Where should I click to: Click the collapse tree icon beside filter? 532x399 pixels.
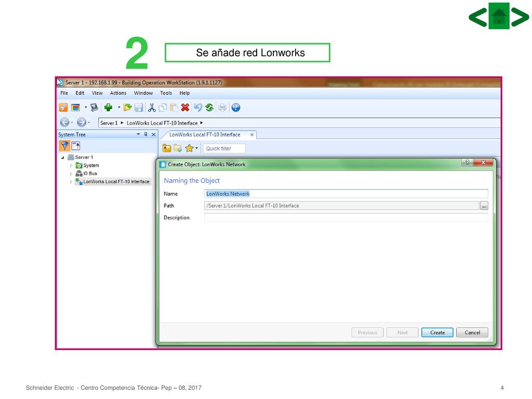[x=76, y=146]
